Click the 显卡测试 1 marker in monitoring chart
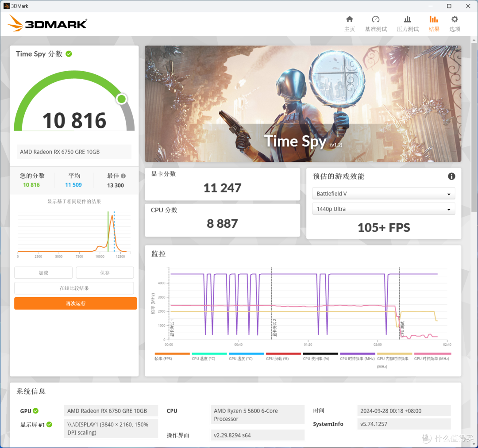The width and height of the screenshot is (478, 448). tap(172, 328)
